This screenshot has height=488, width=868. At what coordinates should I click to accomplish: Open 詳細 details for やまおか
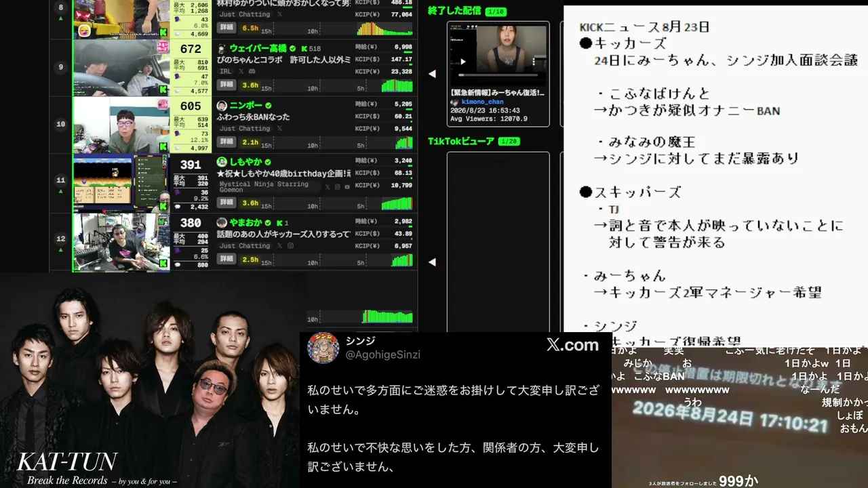click(226, 260)
